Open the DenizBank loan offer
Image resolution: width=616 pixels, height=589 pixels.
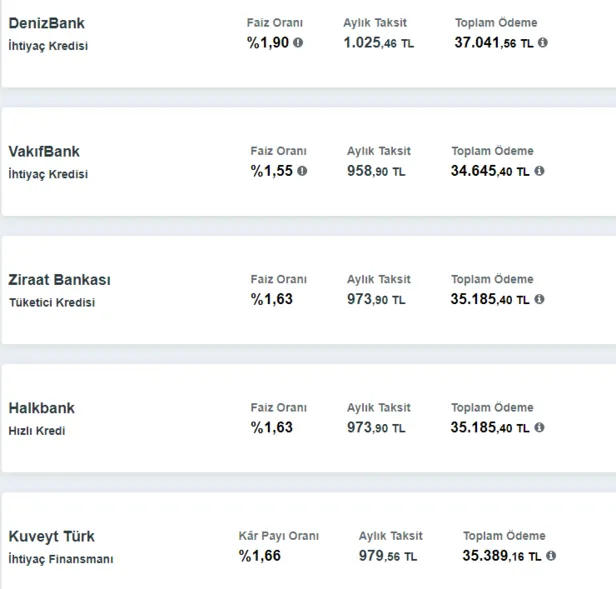[x=46, y=23]
